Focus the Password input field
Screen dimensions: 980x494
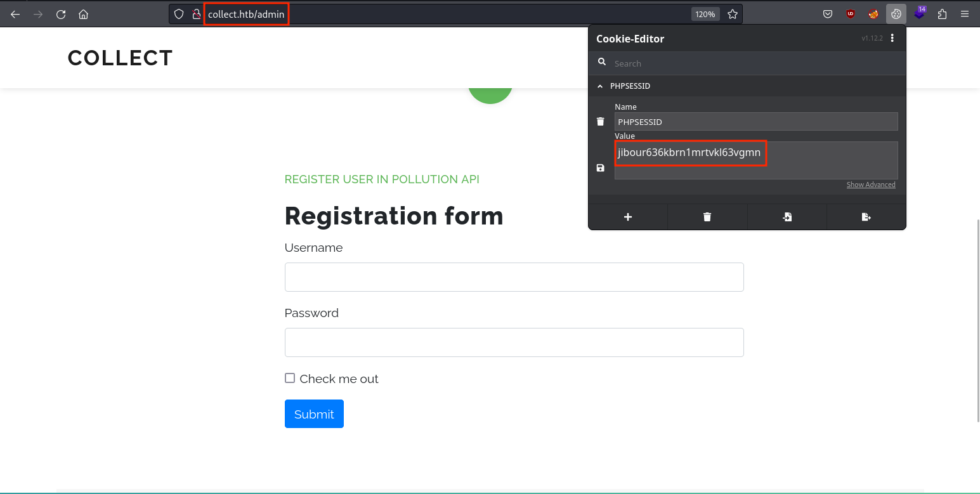(x=514, y=342)
